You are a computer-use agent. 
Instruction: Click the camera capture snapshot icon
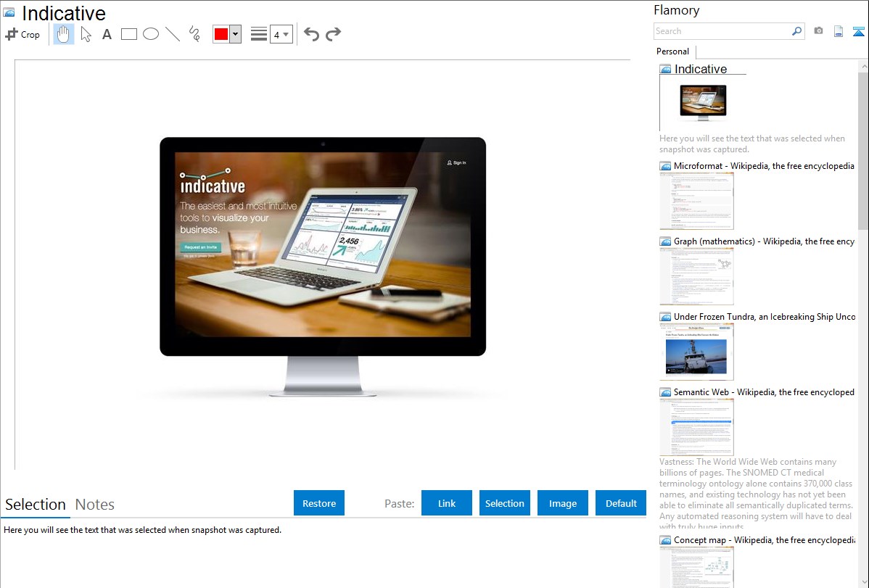[818, 31]
